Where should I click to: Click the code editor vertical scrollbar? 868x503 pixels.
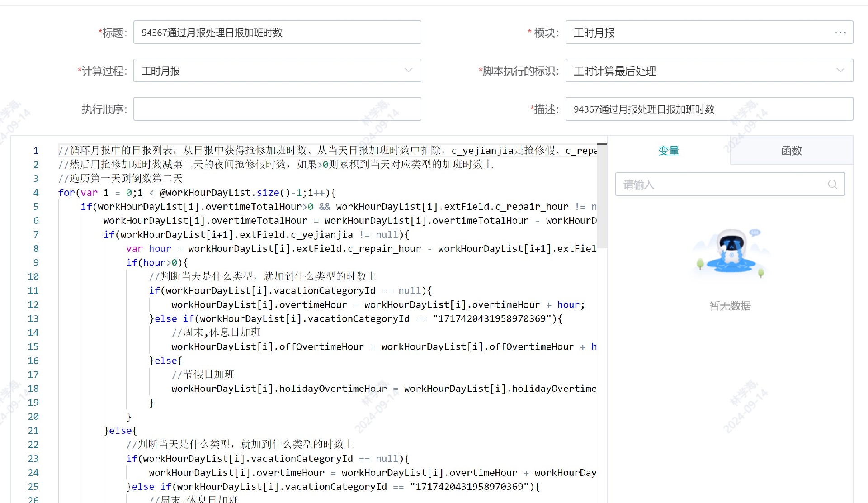[601, 190]
